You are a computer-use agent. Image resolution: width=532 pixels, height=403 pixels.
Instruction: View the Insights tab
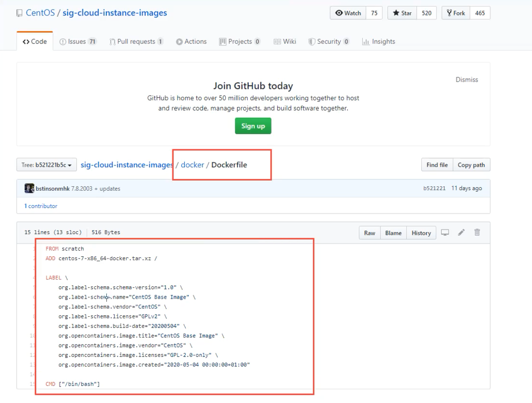(x=378, y=41)
